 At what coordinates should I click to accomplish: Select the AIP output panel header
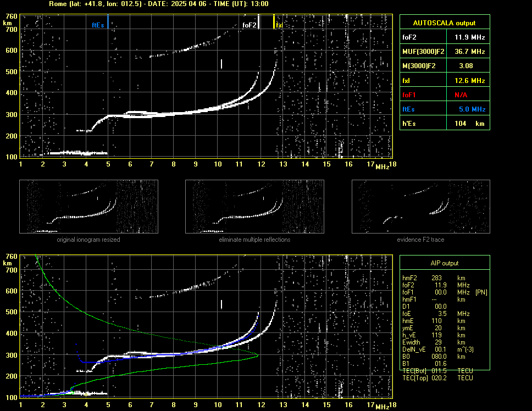coord(445,263)
